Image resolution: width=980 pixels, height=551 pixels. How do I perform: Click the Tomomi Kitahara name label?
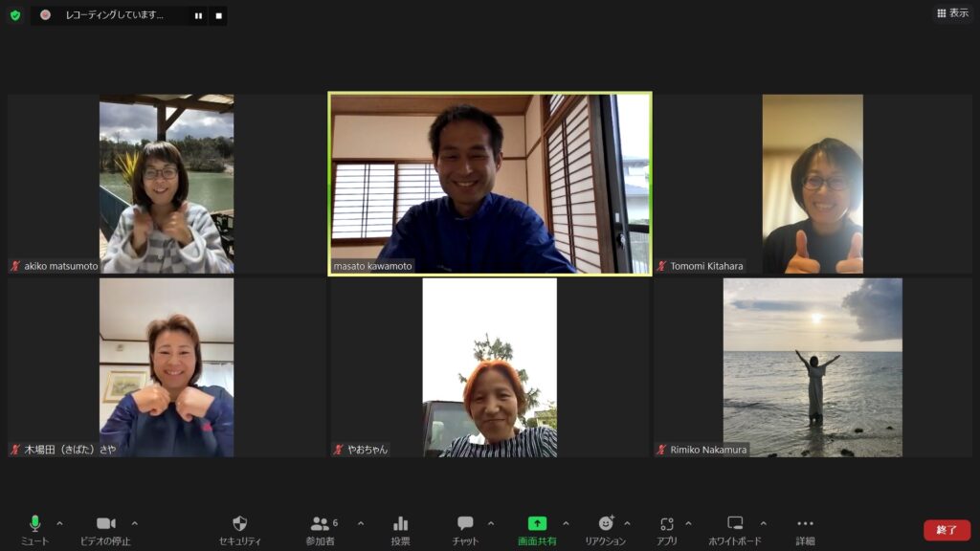[x=706, y=266]
